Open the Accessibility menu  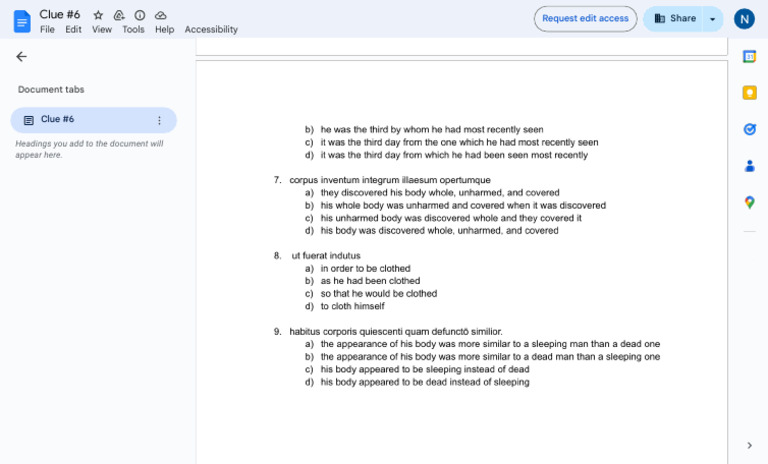coord(211,29)
